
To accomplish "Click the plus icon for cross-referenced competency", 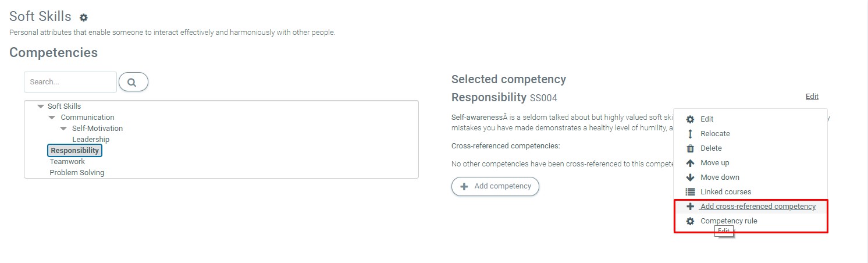I will pos(690,207).
